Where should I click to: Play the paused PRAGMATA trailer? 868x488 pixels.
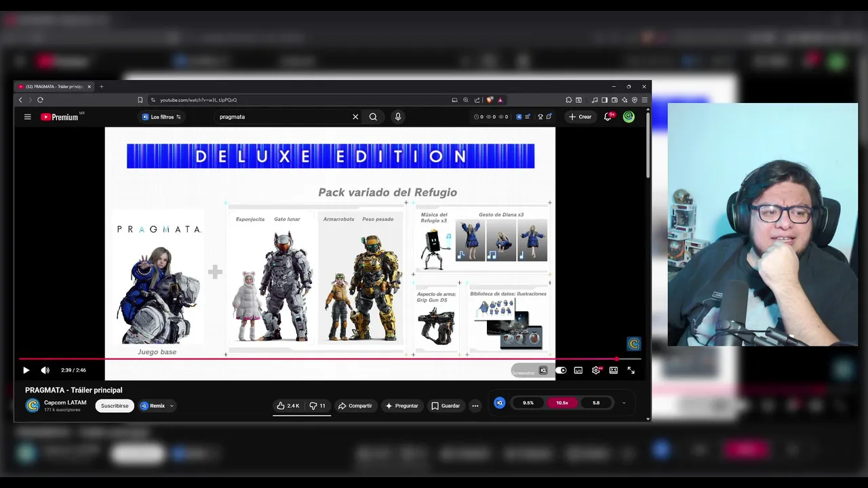[26, 370]
